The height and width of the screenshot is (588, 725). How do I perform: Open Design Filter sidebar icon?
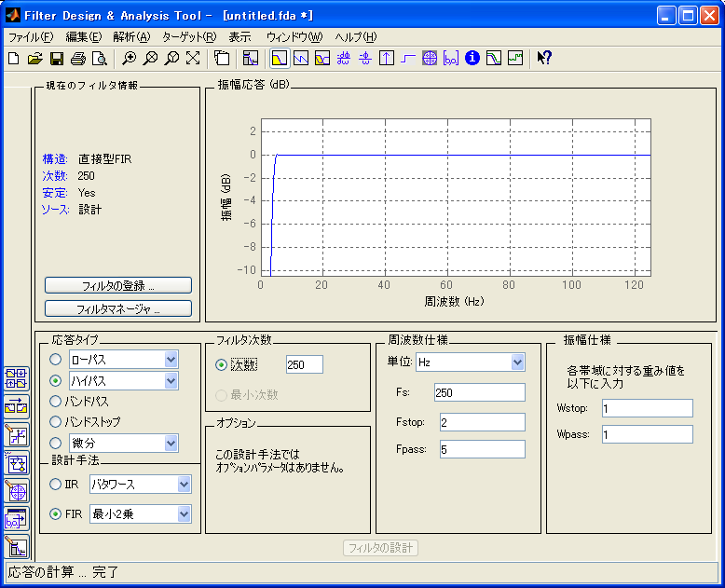click(16, 546)
